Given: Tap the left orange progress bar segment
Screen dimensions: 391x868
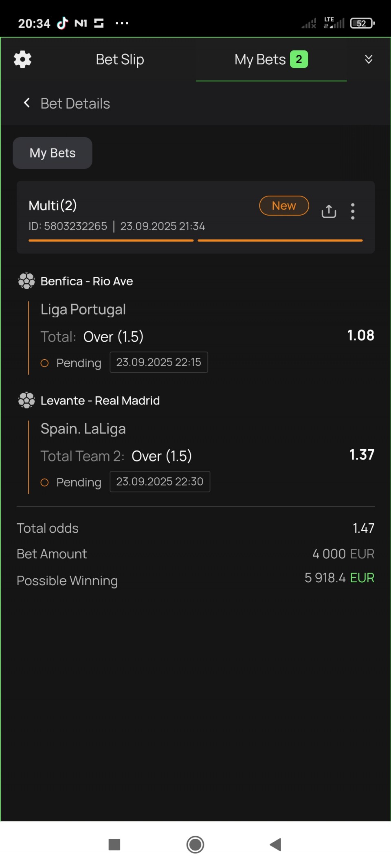Looking at the screenshot, I should click(111, 241).
